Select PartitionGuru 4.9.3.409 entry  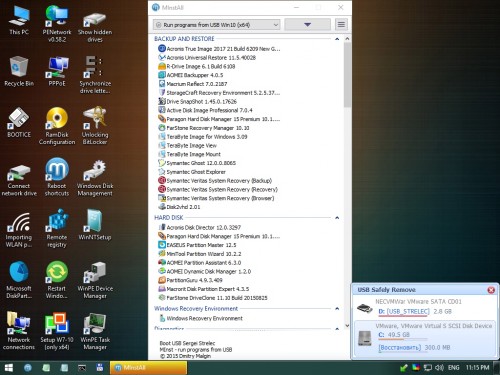[x=190, y=280]
